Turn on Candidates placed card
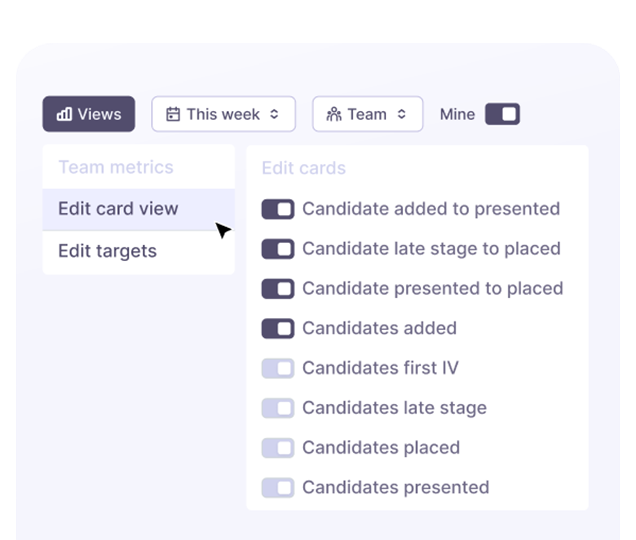The height and width of the screenshot is (540, 636). (x=278, y=448)
